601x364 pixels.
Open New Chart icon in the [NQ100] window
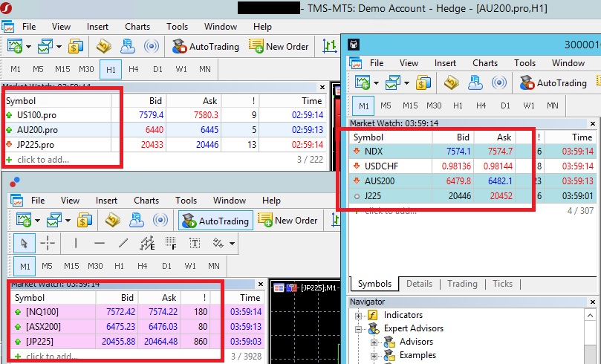24,221
